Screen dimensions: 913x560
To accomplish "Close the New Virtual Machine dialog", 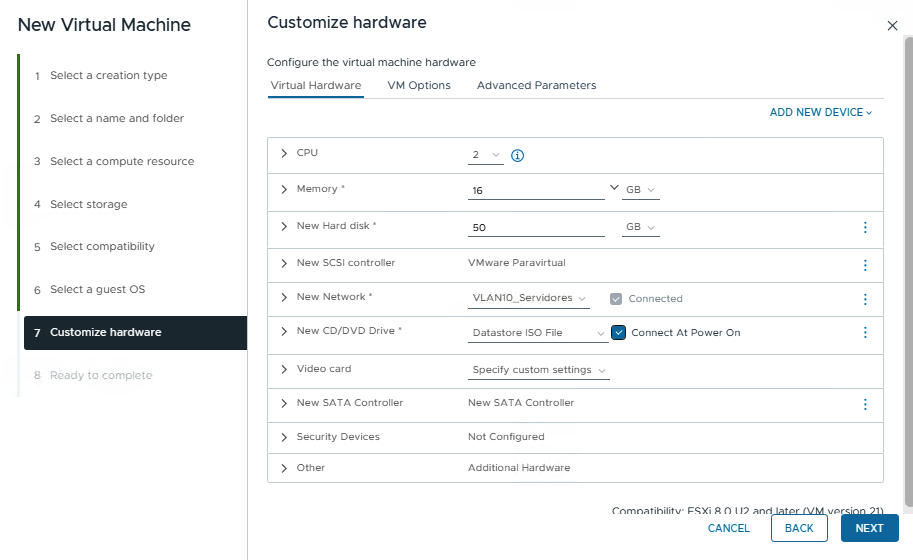I will (892, 26).
